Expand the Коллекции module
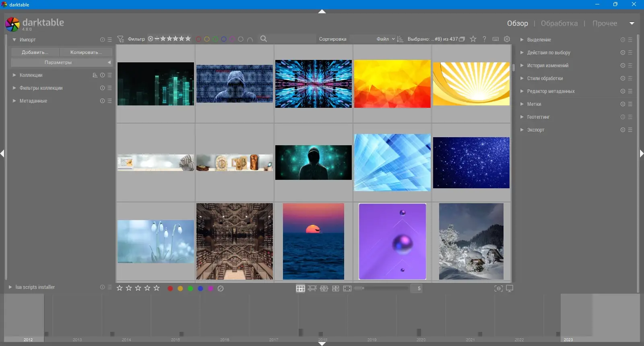Screen dimensions: 644x346 (x=14, y=75)
